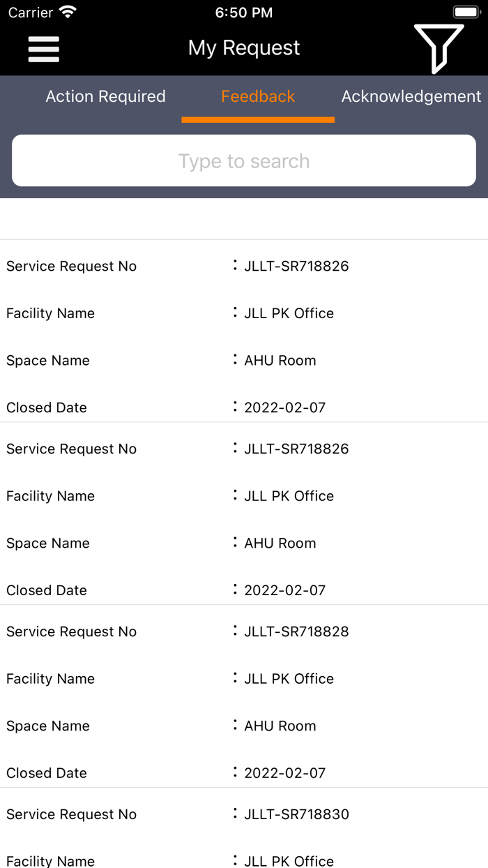Screen dimensions: 488x868
Task: Tap the My Request screen title
Action: click(x=244, y=47)
